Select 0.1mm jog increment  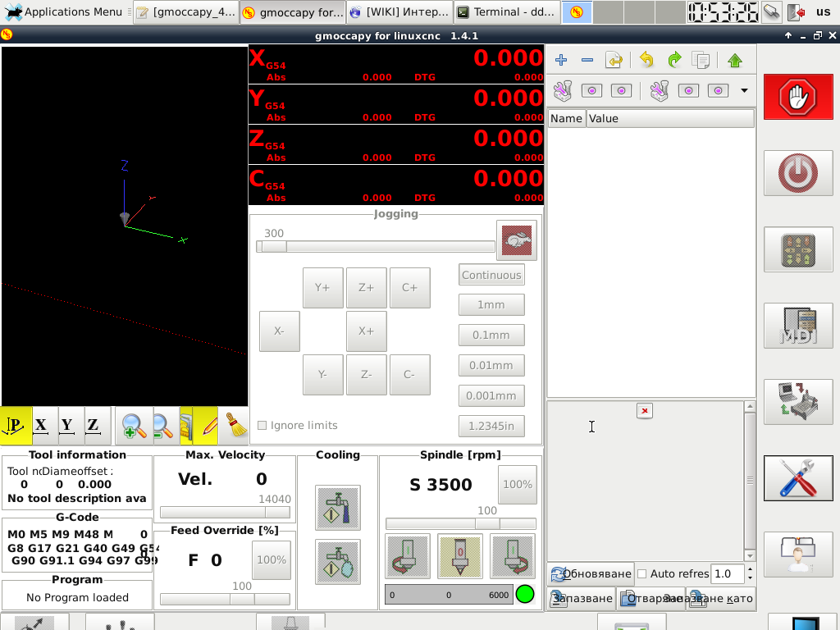point(491,335)
